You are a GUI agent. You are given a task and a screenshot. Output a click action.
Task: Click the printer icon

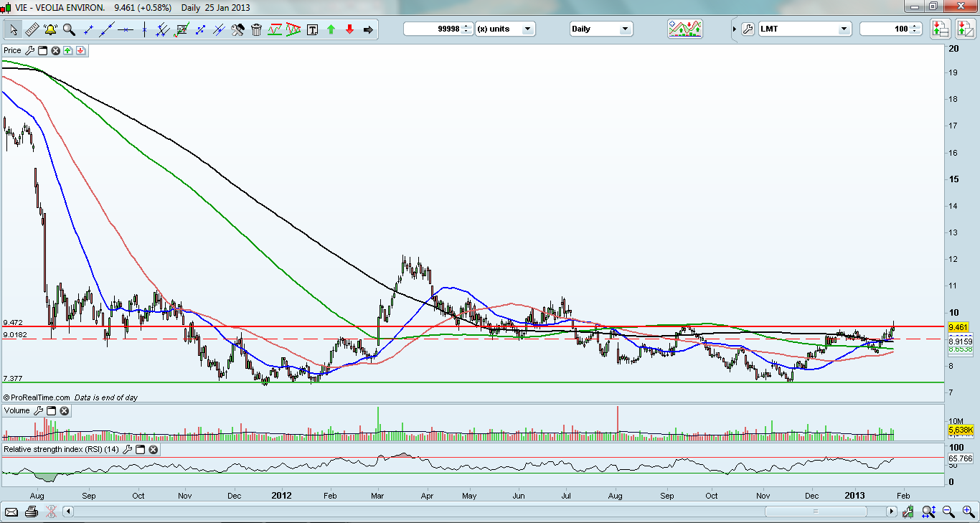pyautogui.click(x=31, y=512)
